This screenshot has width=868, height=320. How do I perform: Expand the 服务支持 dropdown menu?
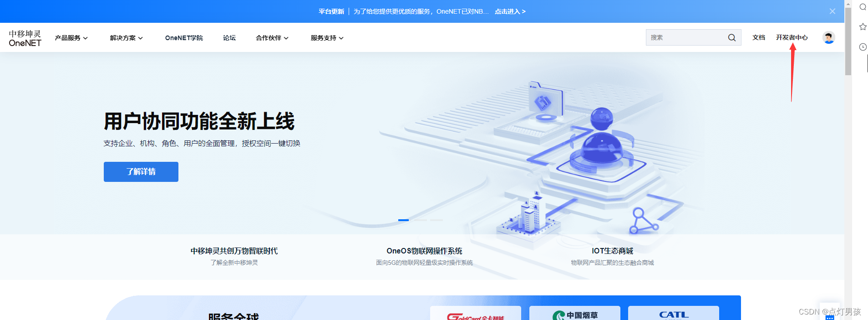pos(327,38)
